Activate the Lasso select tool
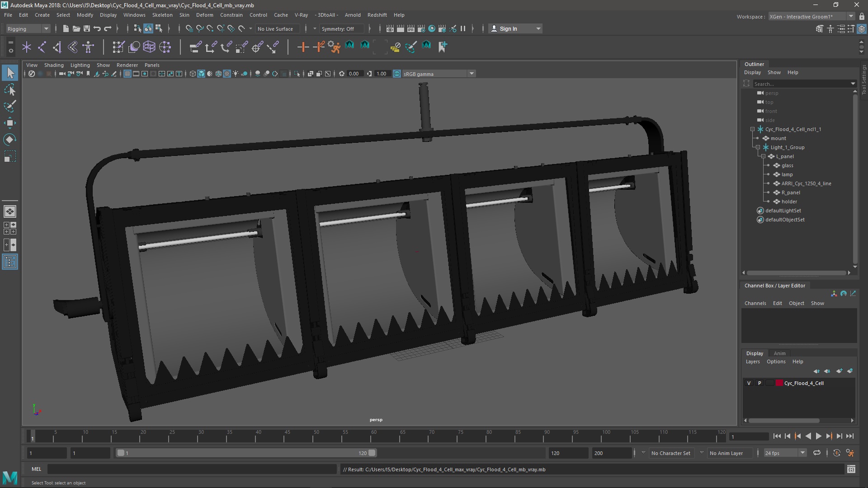Viewport: 868px width, 488px height. (10, 90)
